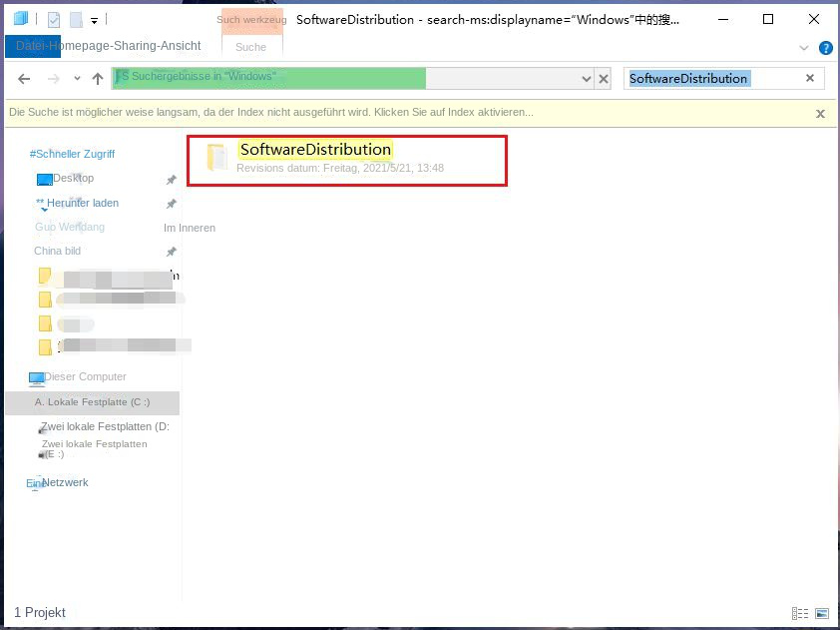Screen dimensions: 840x630
Task: Stop loading via address bar X button
Action: tap(603, 79)
